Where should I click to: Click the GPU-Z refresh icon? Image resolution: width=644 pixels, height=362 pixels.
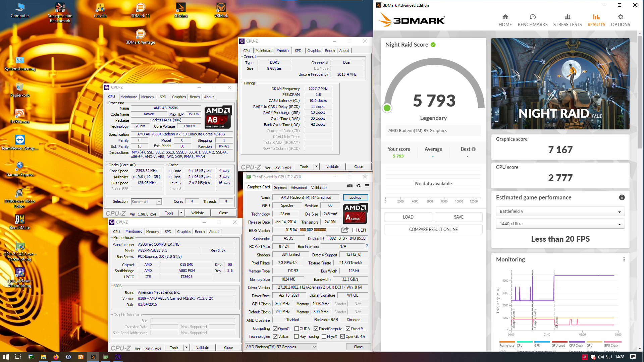(x=358, y=186)
